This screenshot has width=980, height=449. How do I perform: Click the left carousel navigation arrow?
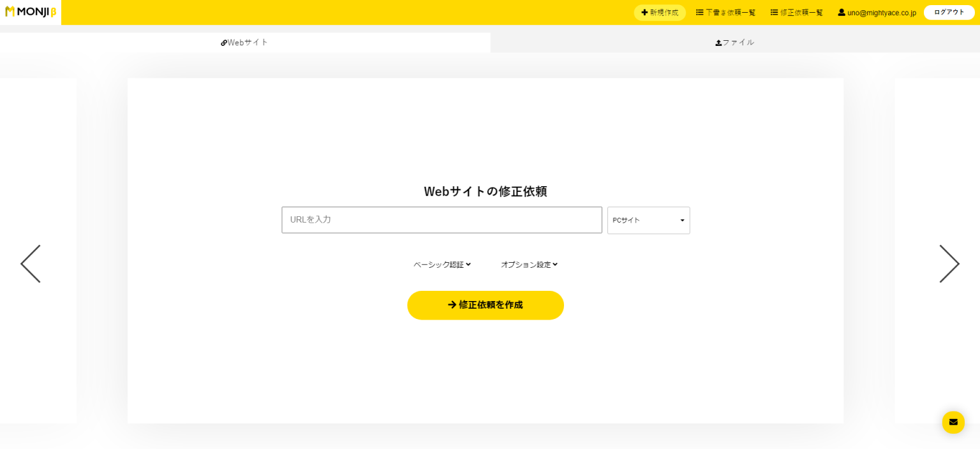coord(30,263)
